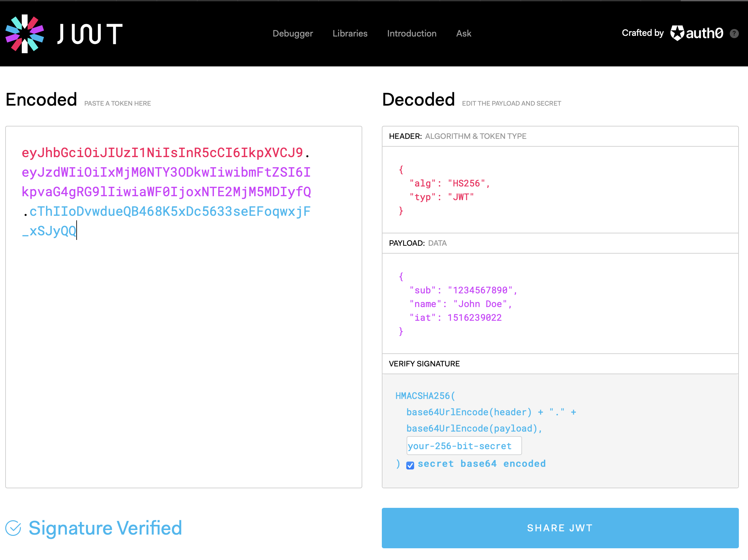Click the PASTE A TOKEN HERE hint
Image resolution: width=748 pixels, height=560 pixels.
tap(117, 103)
